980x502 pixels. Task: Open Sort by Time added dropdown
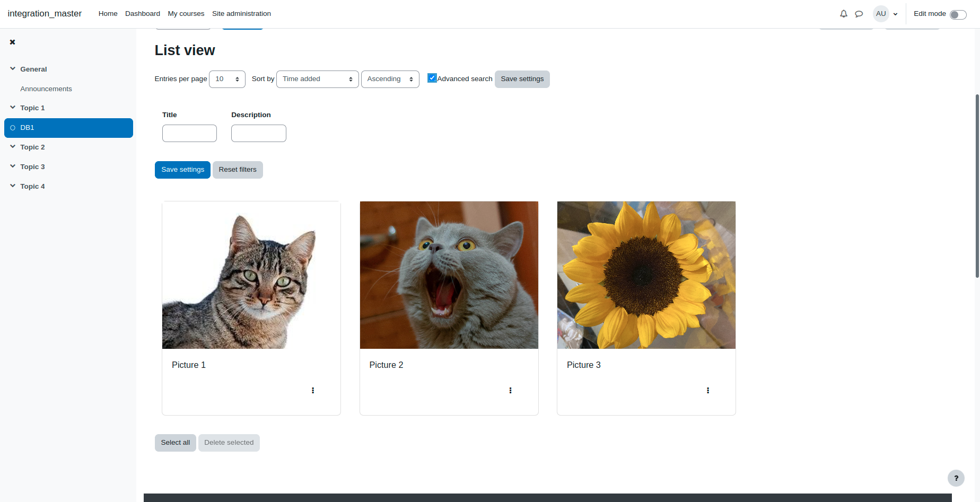(x=318, y=79)
